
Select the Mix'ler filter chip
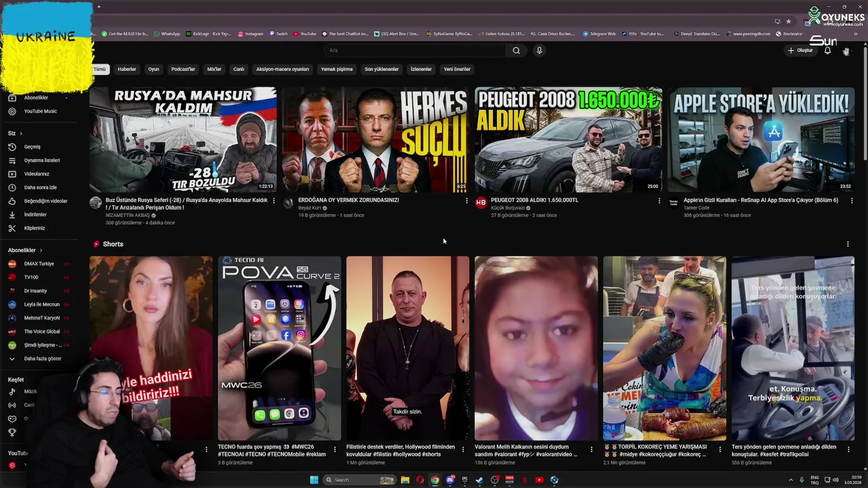[214, 69]
